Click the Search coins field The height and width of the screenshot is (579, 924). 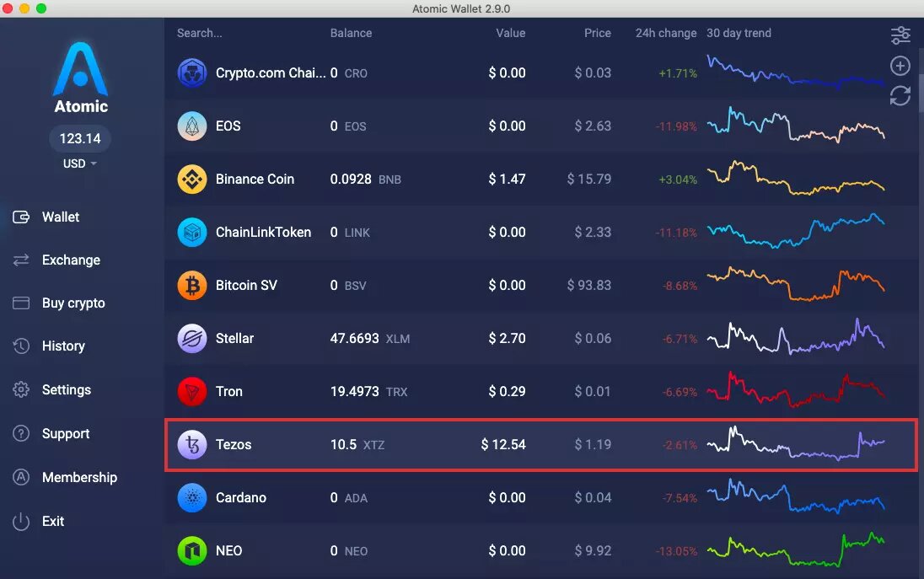tap(200, 33)
